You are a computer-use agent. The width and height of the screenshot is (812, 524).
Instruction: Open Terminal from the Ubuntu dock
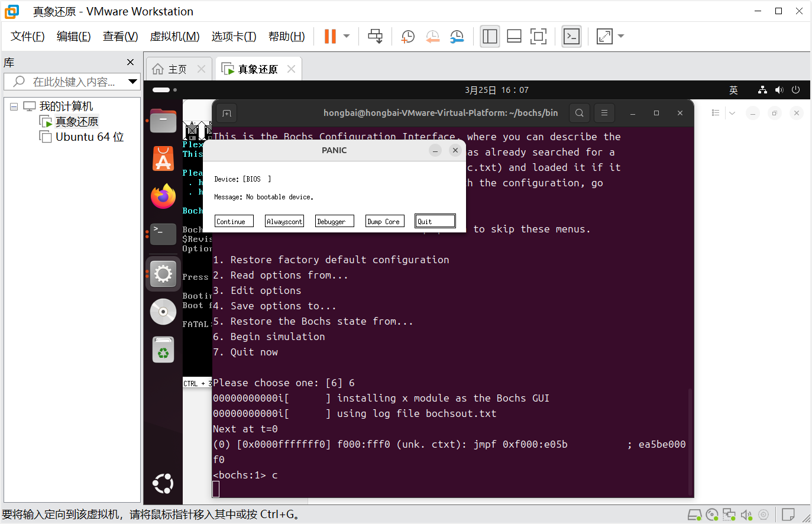(163, 234)
